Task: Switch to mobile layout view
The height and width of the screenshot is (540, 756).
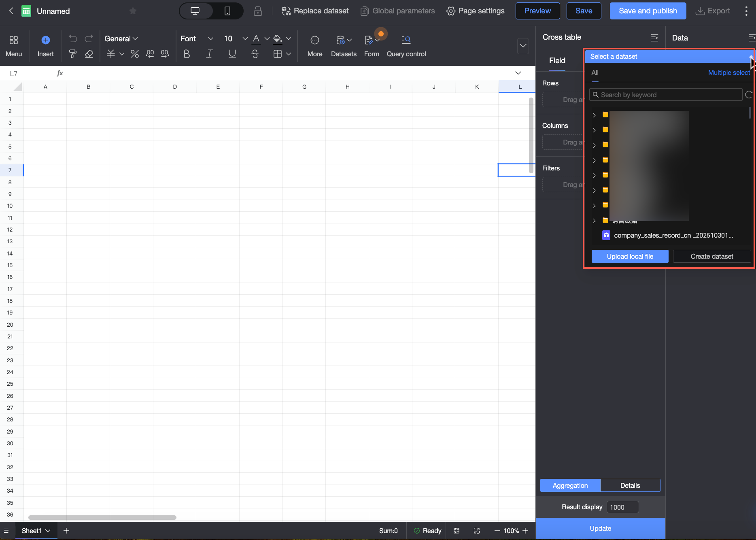Action: [x=227, y=11]
